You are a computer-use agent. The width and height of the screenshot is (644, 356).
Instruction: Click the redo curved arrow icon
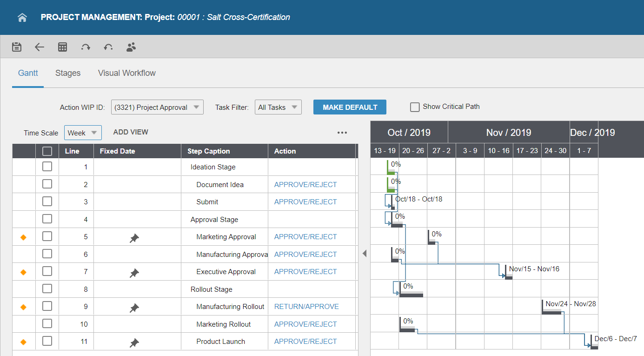[86, 47]
